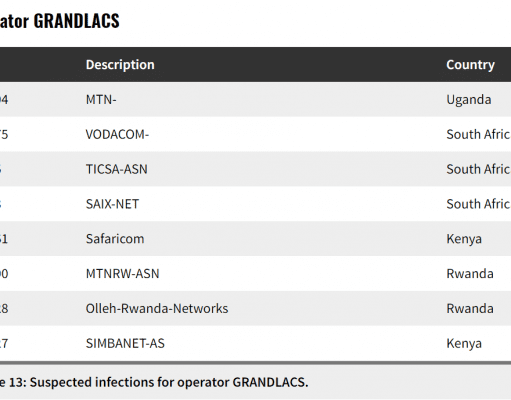
Task: Click the Country column header
Action: point(470,65)
